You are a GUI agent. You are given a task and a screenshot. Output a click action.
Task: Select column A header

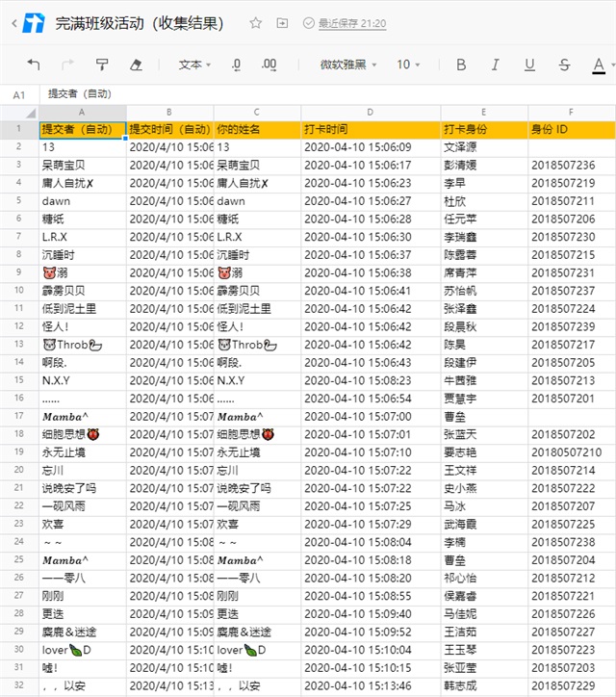pyautogui.click(x=82, y=113)
